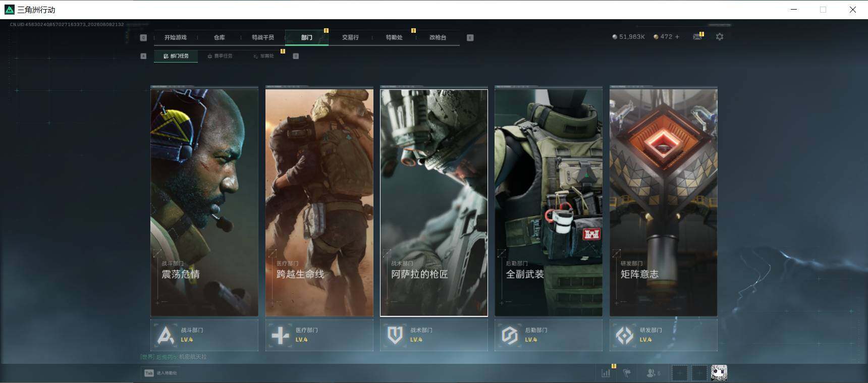868x383 pixels.
Task: Click the 三角洲行动 app icon in title bar
Action: (x=9, y=10)
